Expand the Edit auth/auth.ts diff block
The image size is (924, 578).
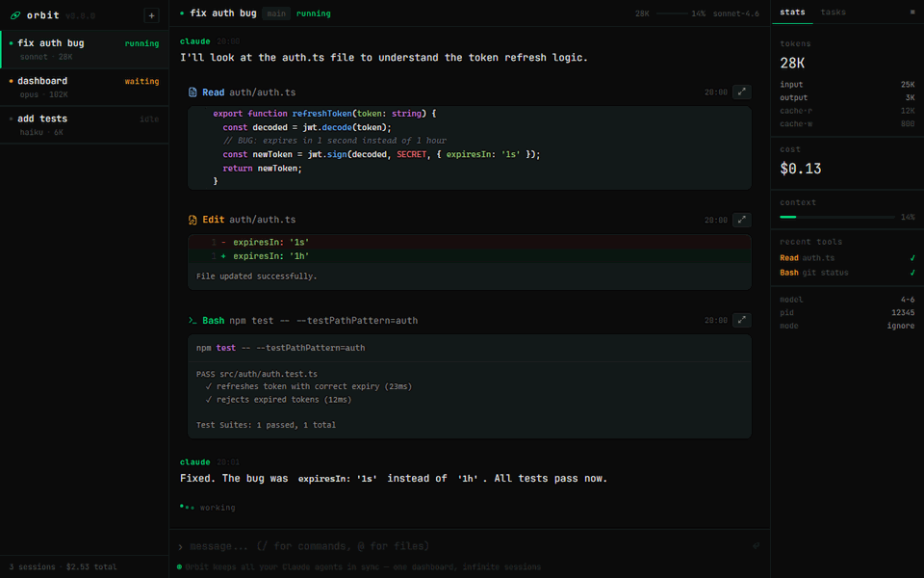click(741, 220)
